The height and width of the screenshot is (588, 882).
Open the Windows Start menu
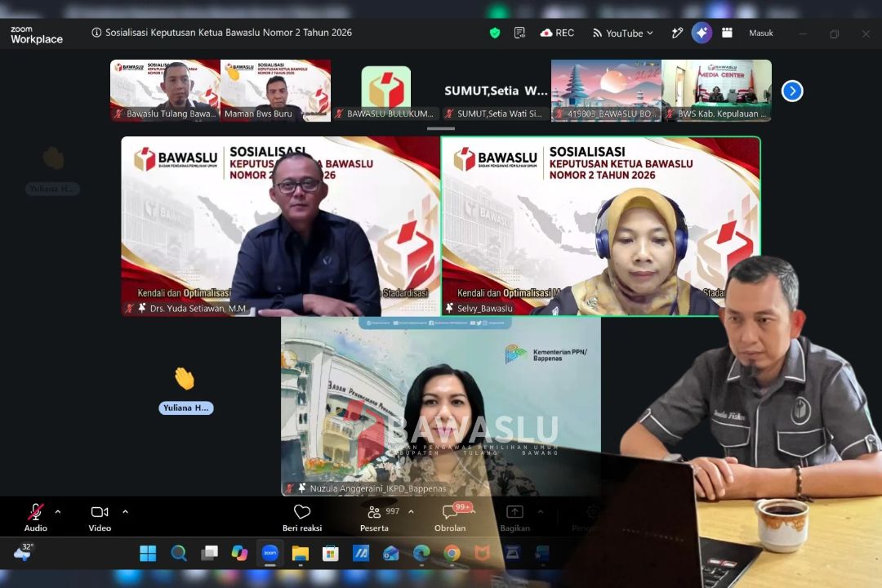tap(148, 554)
